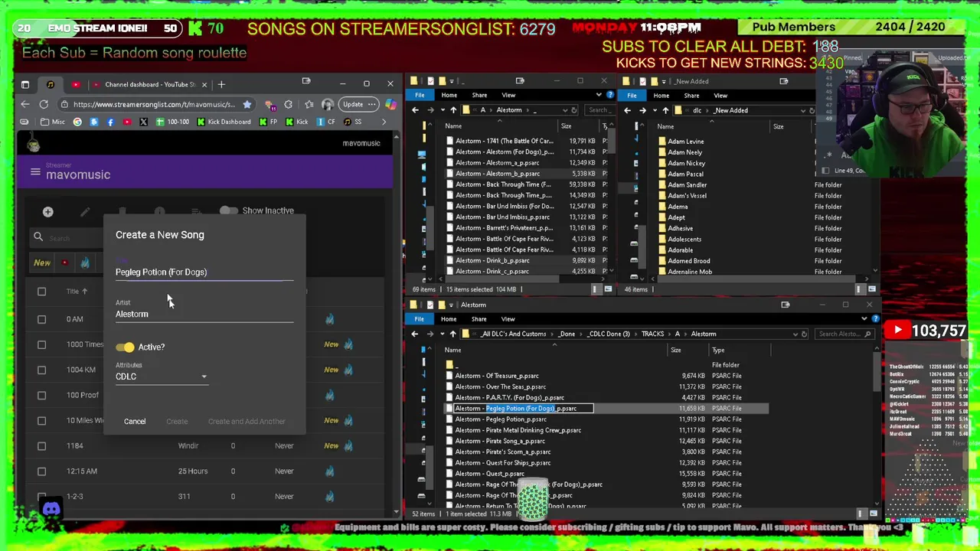Open the Copilot icon in the browser
The image size is (980, 551).
pos(391,104)
